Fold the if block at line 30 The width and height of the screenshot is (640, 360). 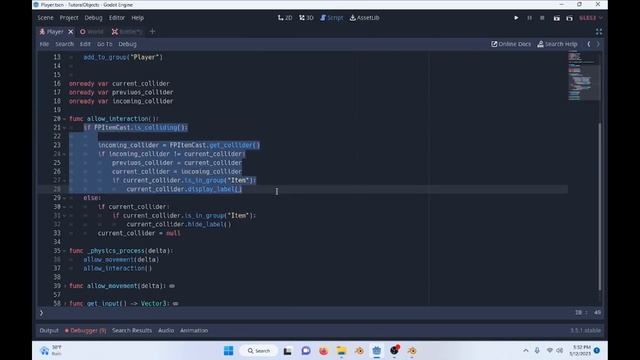(x=64, y=207)
